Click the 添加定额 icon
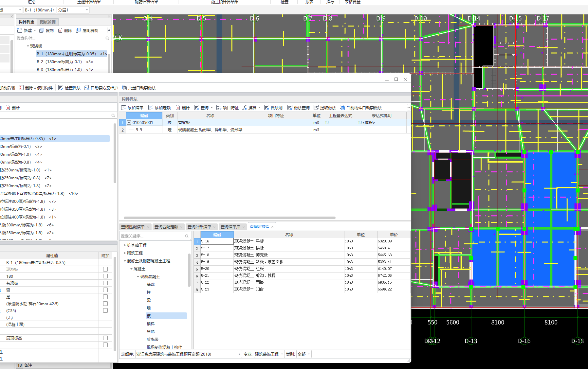This screenshot has height=369, width=588. click(x=151, y=108)
